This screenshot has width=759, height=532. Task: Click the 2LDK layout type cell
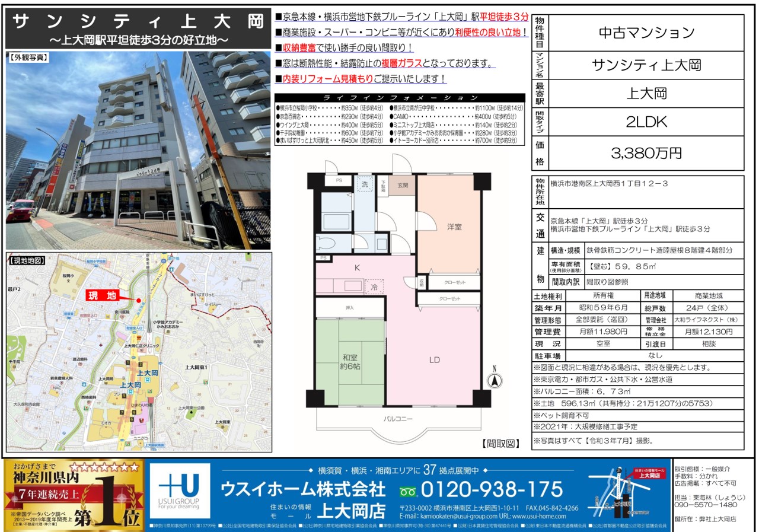[x=646, y=122]
